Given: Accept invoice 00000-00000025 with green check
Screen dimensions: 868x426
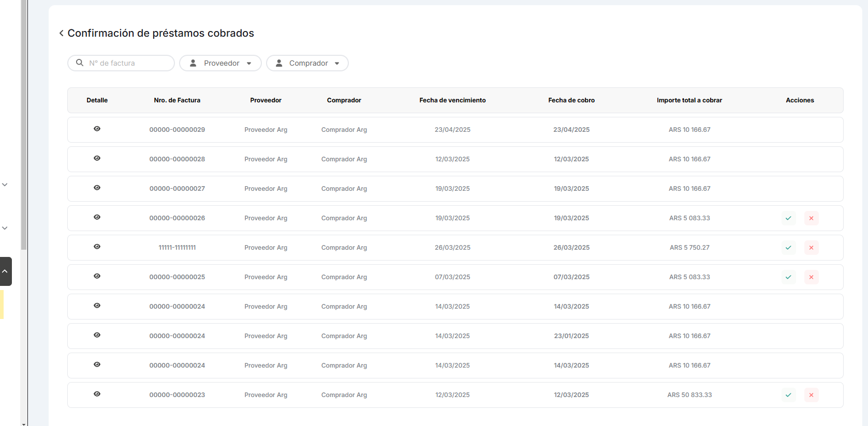Looking at the screenshot, I should click(x=788, y=277).
